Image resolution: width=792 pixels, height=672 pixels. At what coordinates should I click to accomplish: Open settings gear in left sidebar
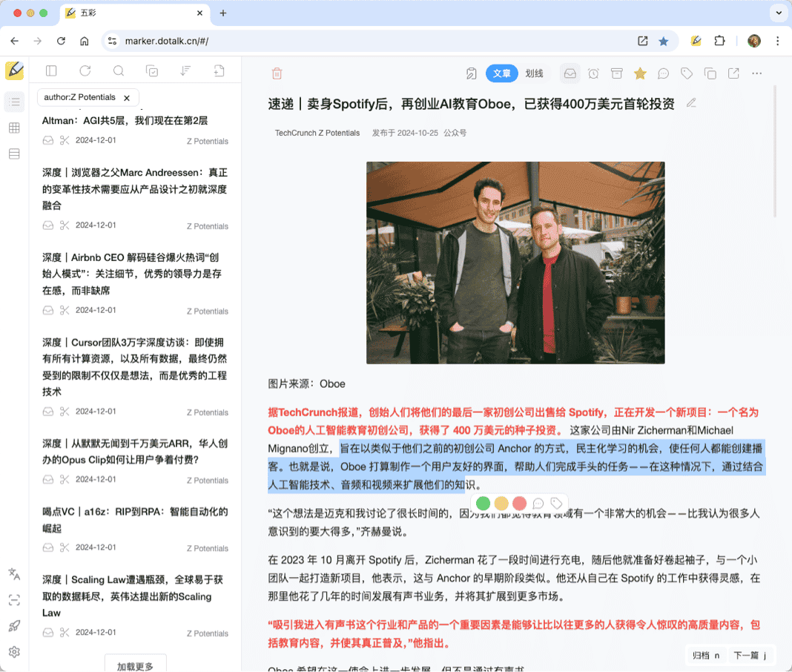[14, 652]
